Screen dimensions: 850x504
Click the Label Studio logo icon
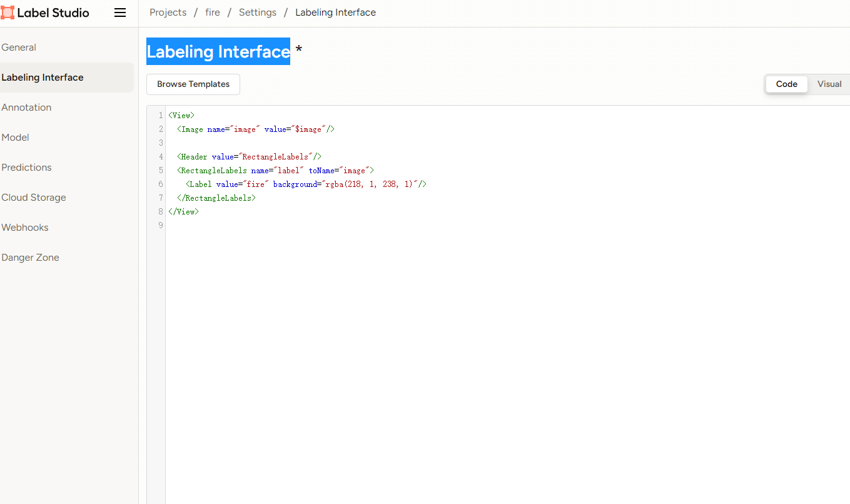pyautogui.click(x=8, y=13)
